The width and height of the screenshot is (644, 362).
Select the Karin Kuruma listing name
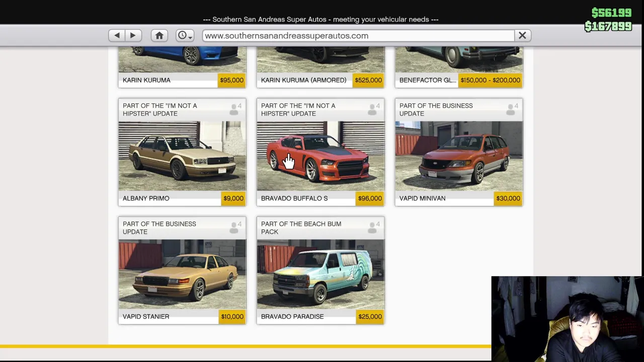[x=146, y=80]
